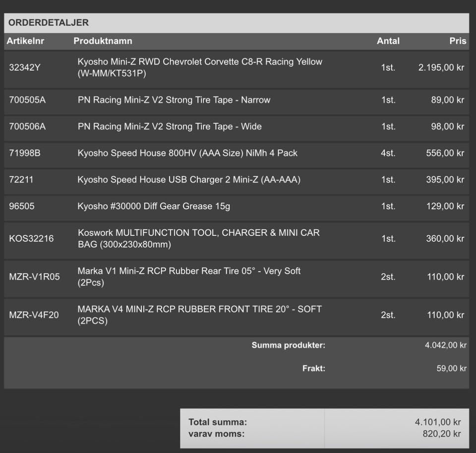This screenshot has width=476, height=453.
Task: Click Marka V1 Rubber Rear Tire Very Soft
Action: coord(189,277)
